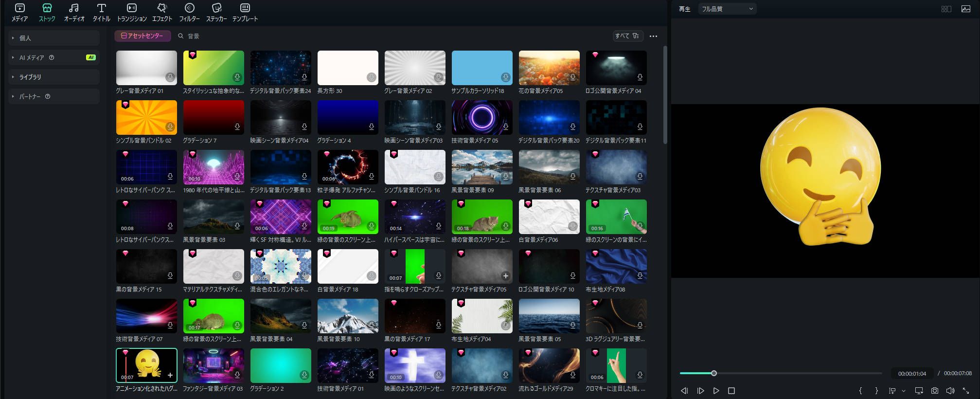Switch to the オーディオ tab
The image size is (980, 399).
(74, 12)
